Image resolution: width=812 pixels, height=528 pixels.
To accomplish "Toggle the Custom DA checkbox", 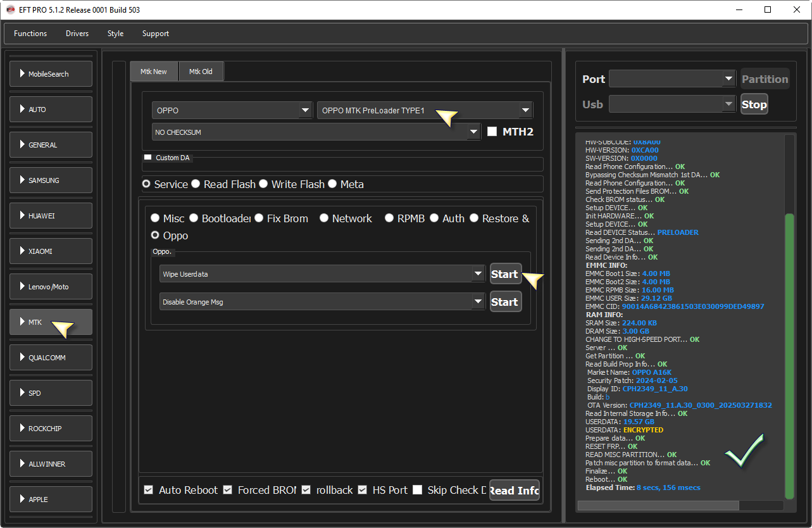I will (x=148, y=158).
